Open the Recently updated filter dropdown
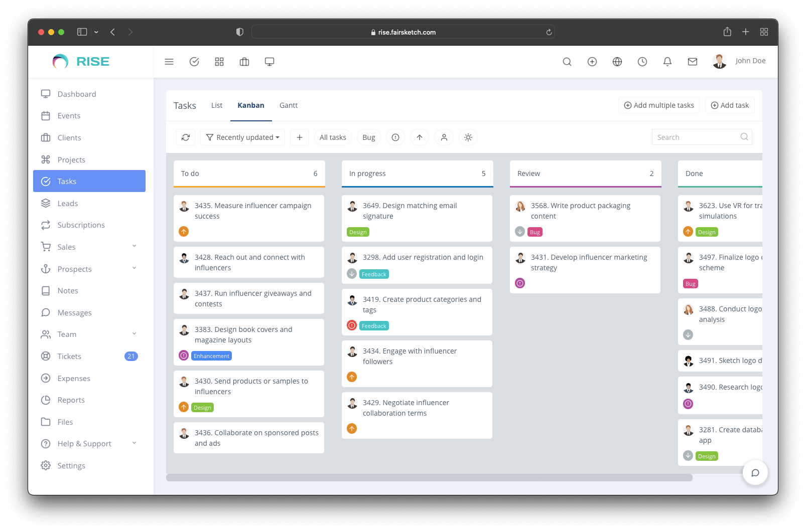This screenshot has height=532, width=806. [242, 137]
